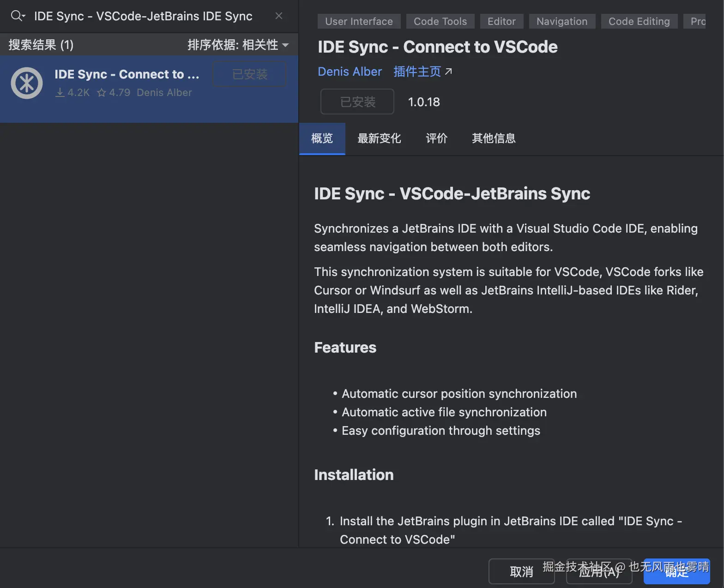Viewport: 724px width, 588px height.
Task: Open the 其他信息 tab
Action: (x=494, y=138)
